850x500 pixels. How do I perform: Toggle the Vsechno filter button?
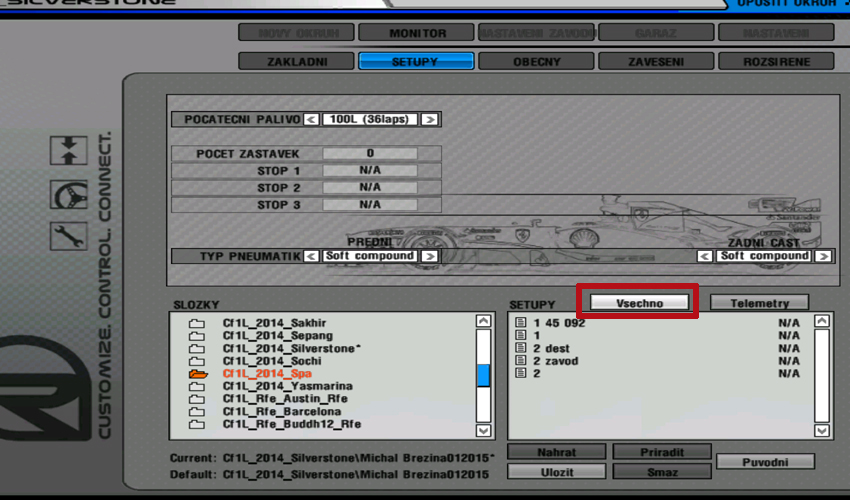pyautogui.click(x=640, y=302)
